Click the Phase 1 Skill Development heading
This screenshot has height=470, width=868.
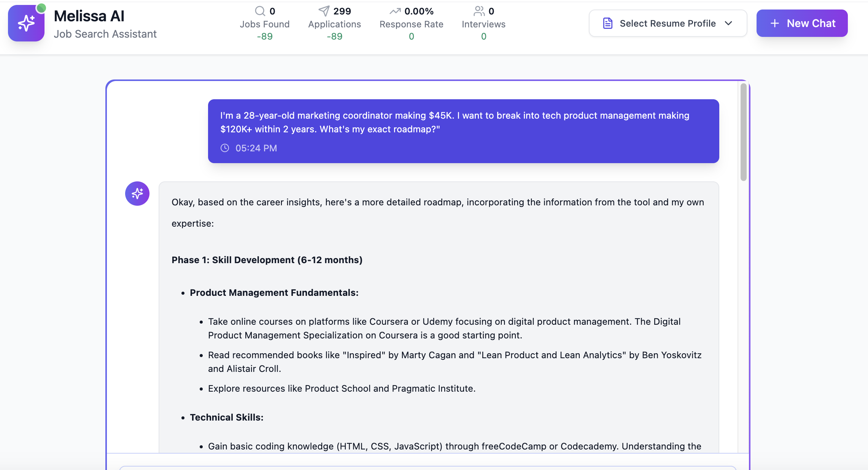(267, 260)
